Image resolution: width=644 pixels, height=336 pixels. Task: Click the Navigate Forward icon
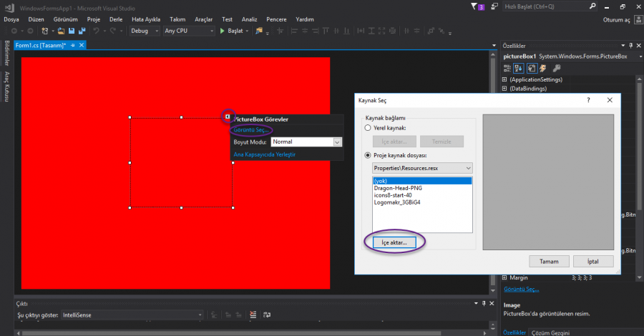point(30,31)
